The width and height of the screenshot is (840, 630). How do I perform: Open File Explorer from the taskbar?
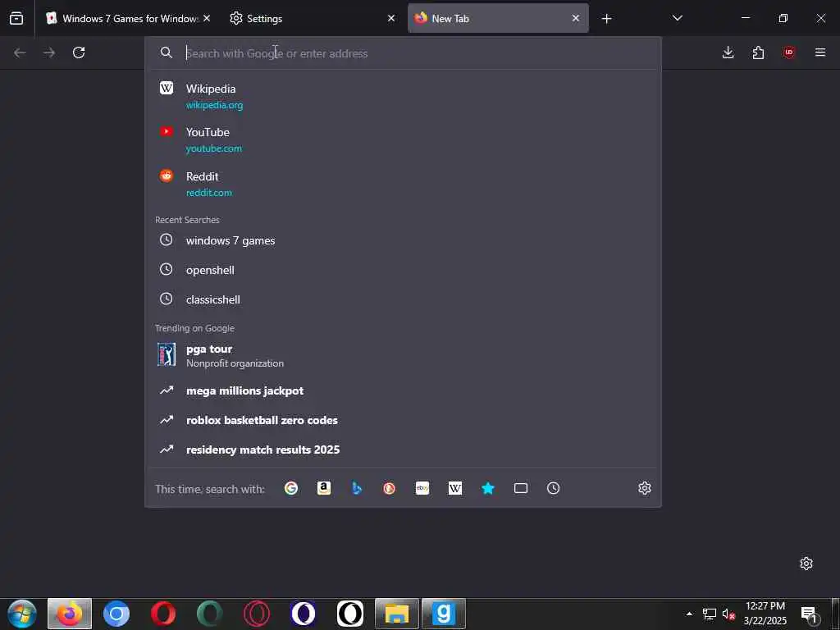397,614
